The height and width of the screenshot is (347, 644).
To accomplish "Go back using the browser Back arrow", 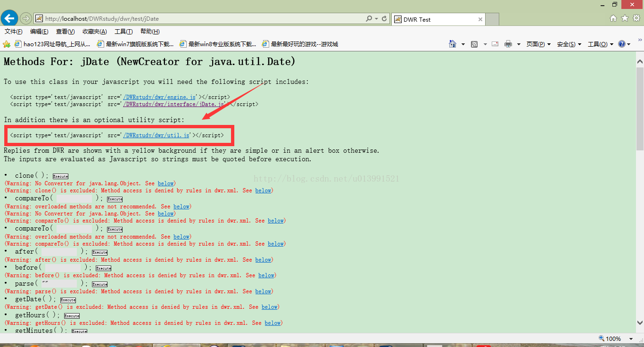I will [9, 18].
